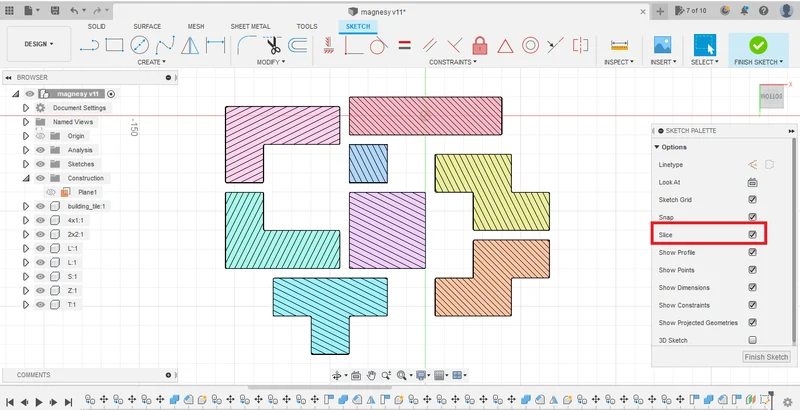This screenshot has height=410, width=800.
Task: Play the timeline
Action: [x=39, y=402]
